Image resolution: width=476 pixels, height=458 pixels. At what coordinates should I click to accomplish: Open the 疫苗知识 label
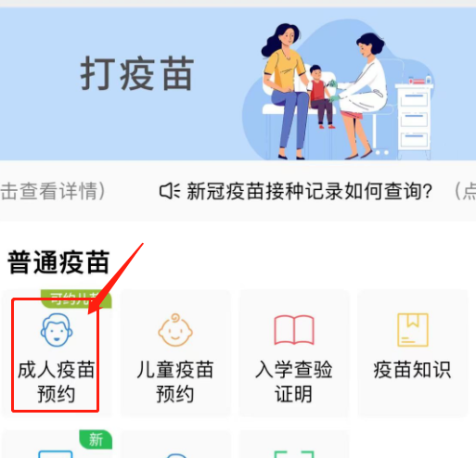[x=412, y=370]
